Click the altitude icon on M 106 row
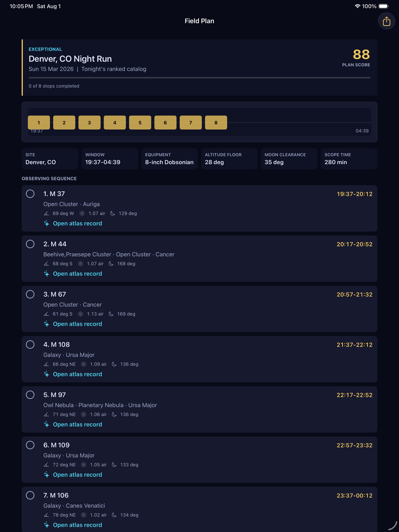This screenshot has height=532, width=399. [x=46, y=515]
